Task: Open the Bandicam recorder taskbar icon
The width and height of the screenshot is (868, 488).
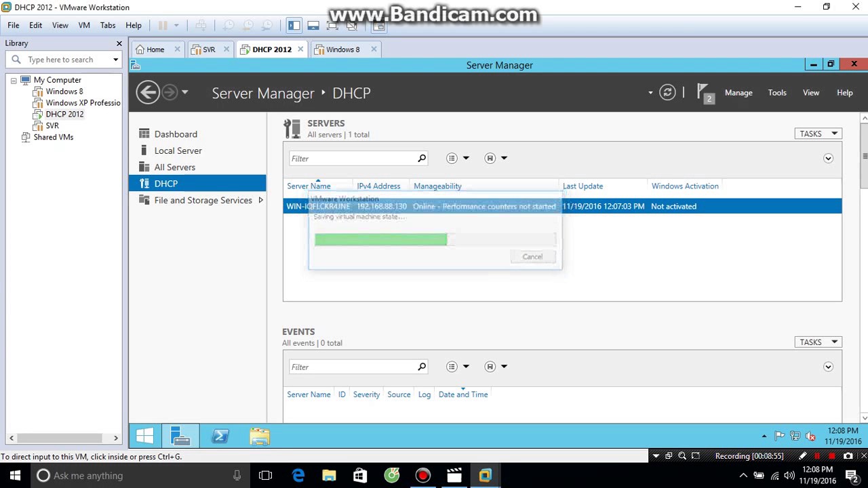Action: coord(422,475)
